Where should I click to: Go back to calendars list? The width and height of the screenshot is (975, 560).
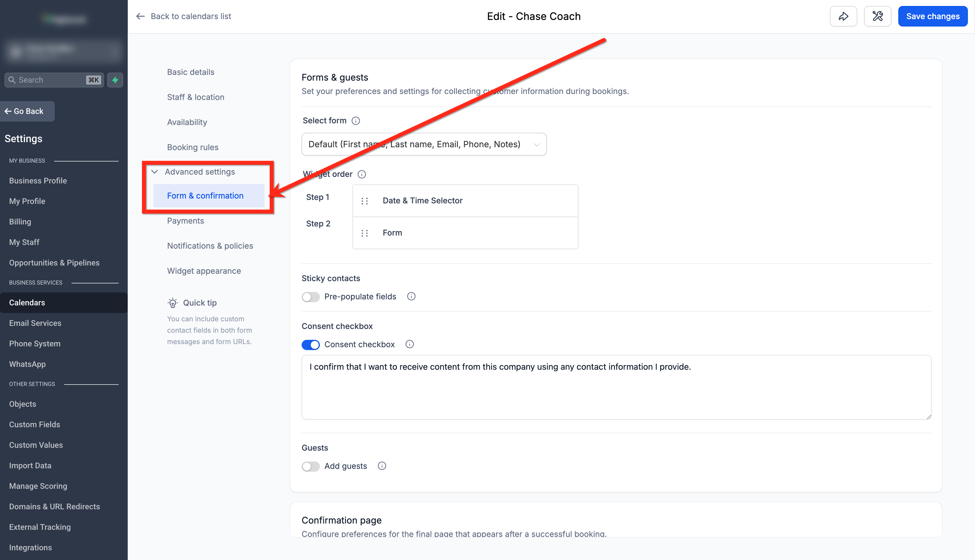pyautogui.click(x=184, y=16)
